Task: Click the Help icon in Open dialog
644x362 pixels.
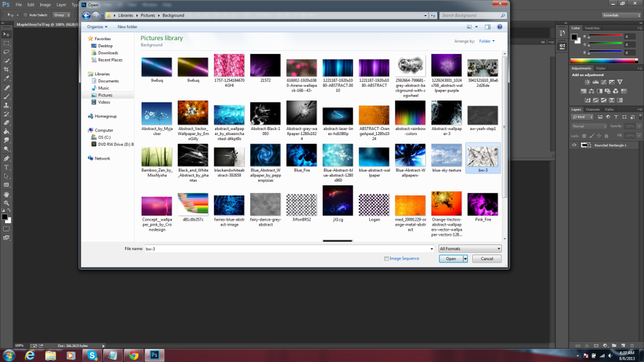Action: [x=499, y=26]
